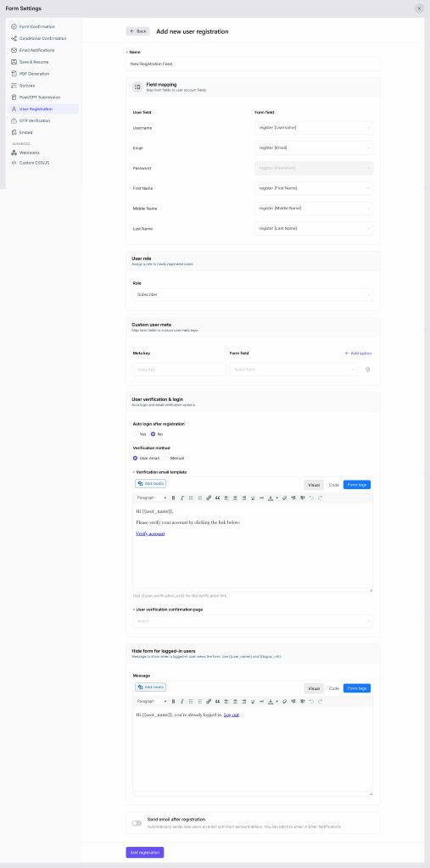
Task: Set auto login after registration to Yes
Action: (x=139, y=434)
